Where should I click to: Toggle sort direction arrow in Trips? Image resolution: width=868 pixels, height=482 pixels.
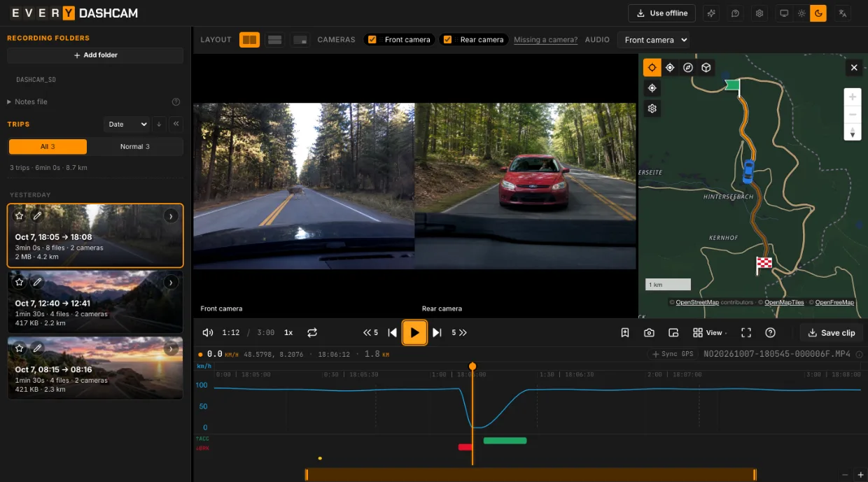click(x=160, y=125)
